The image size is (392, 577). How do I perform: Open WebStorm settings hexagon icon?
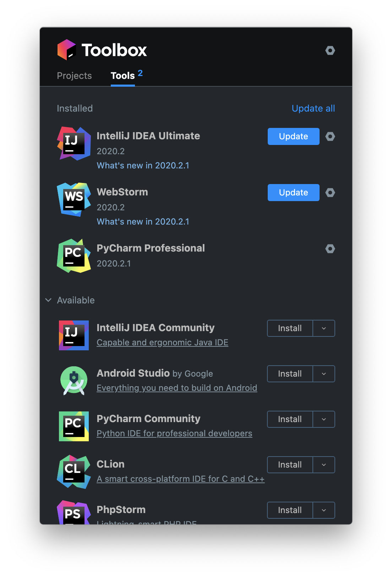coord(330,193)
